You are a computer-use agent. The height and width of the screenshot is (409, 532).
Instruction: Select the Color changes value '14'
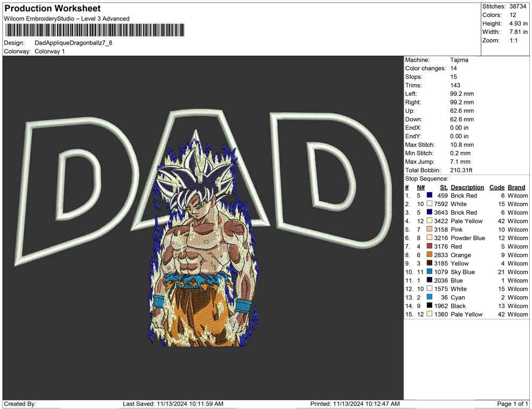[x=454, y=68]
